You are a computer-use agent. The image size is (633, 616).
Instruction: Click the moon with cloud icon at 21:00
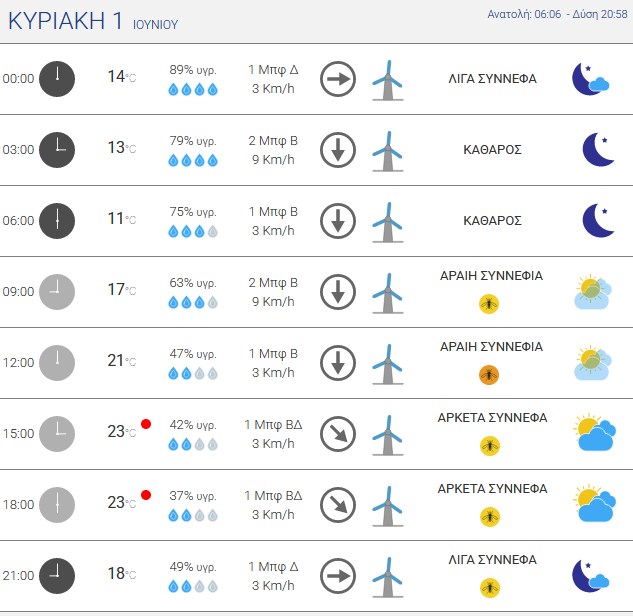tap(591, 576)
